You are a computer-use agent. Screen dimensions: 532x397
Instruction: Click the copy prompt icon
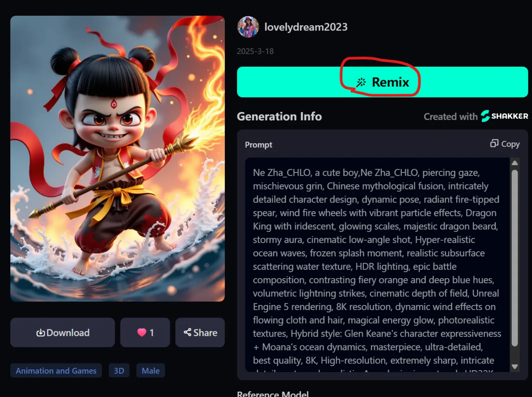tap(494, 143)
